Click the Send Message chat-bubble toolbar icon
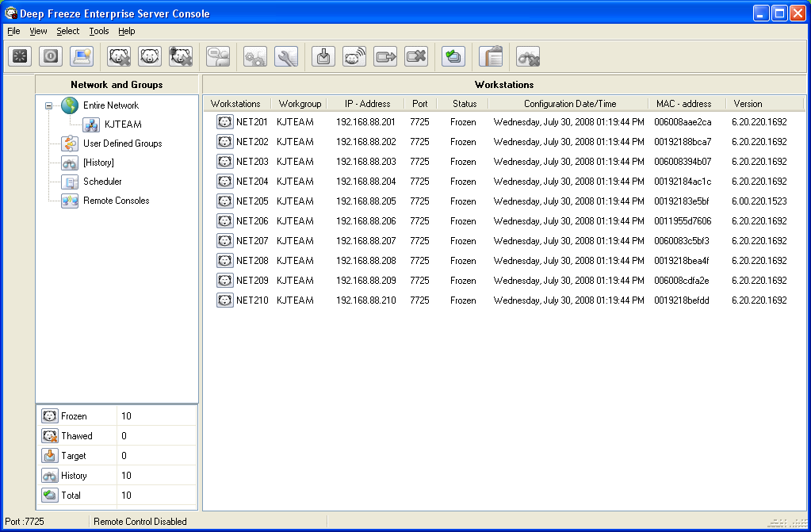Viewport: 811px width, 532px height. [218, 56]
